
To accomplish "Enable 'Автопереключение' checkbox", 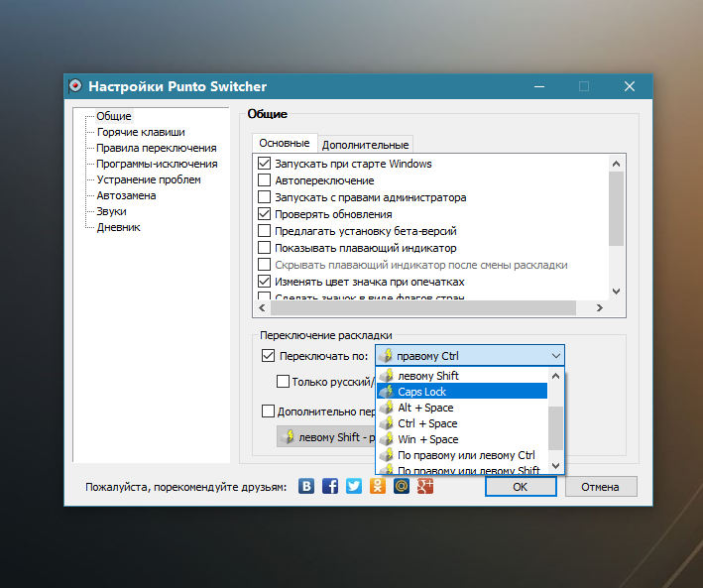I will 264,180.
